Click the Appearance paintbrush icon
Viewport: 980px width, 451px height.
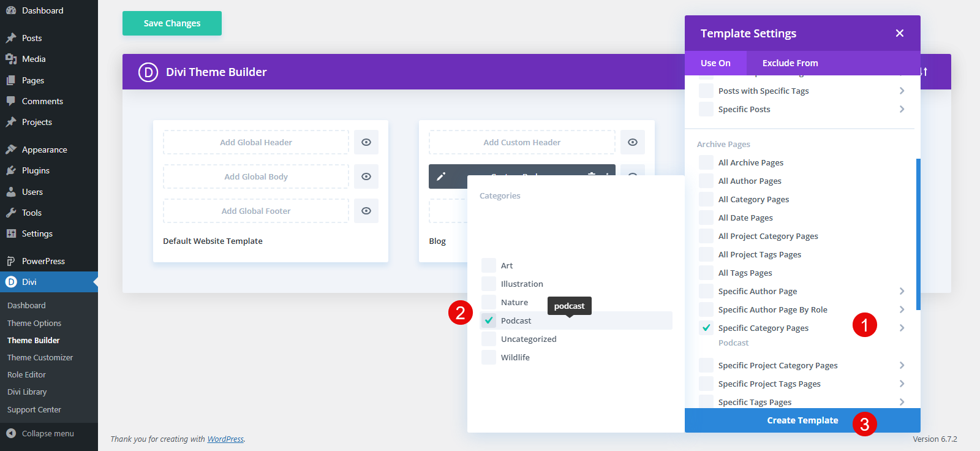pos(11,150)
